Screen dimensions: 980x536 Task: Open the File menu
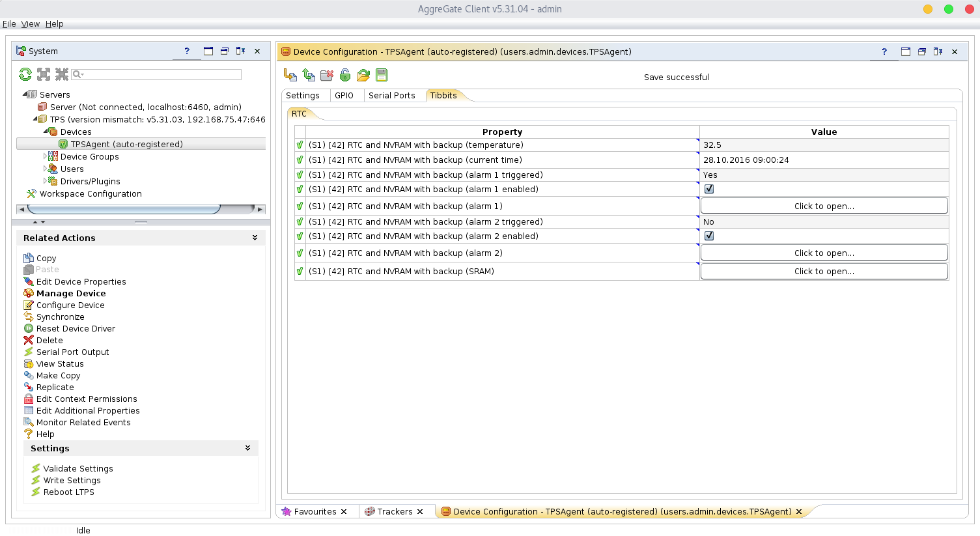tap(9, 23)
